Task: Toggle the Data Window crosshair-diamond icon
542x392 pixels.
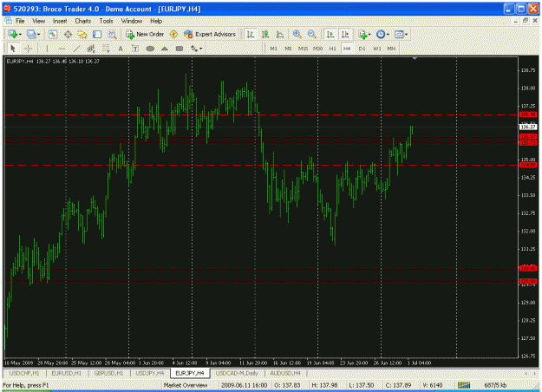Action: click(68, 34)
